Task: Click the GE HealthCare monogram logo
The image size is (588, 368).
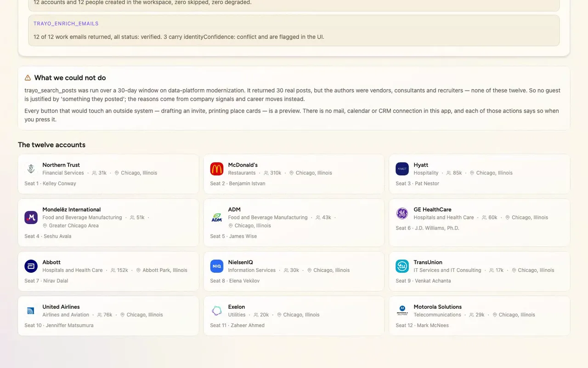Action: tap(402, 213)
